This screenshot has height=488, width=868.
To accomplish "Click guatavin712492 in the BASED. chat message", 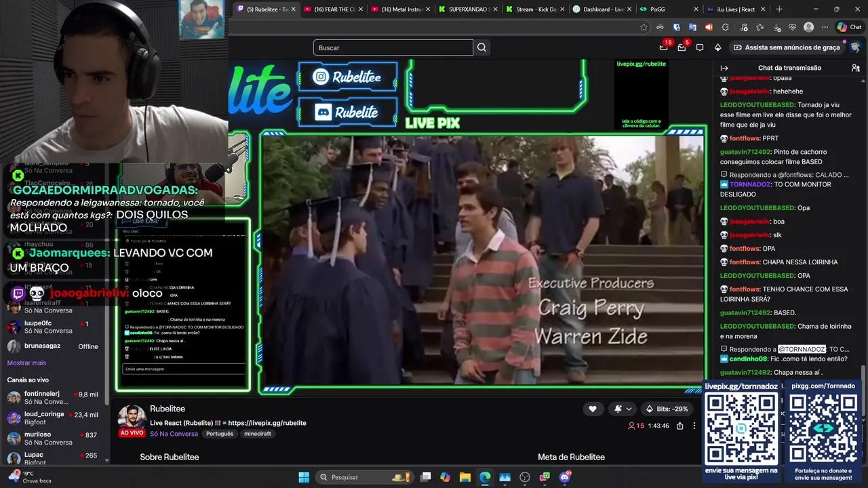I will pos(745,312).
